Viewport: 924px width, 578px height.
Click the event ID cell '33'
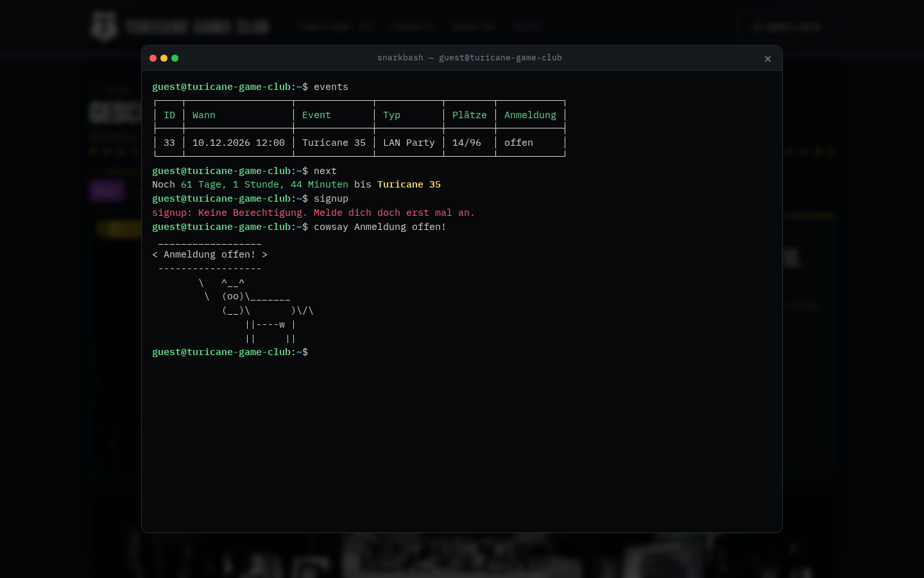169,143
